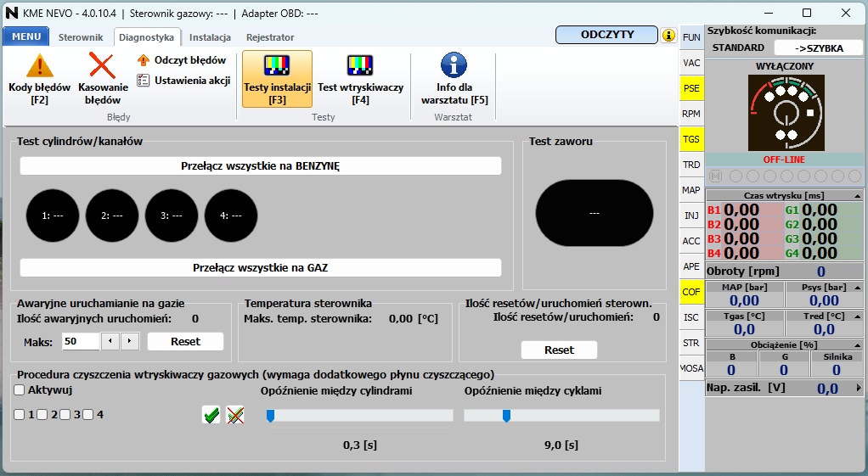
Task: Click the gas switch indicator image
Action: tap(786, 114)
